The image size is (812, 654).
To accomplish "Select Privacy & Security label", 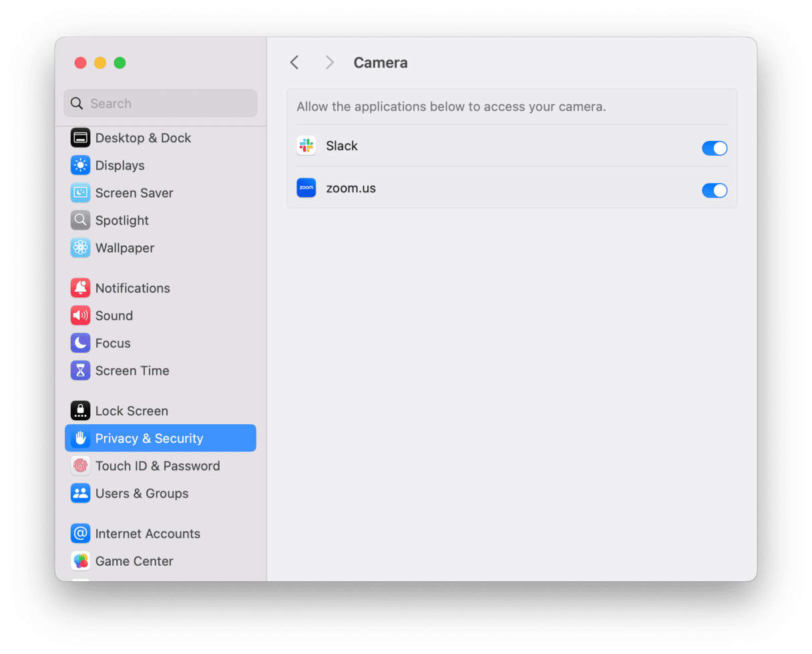I will click(x=149, y=438).
